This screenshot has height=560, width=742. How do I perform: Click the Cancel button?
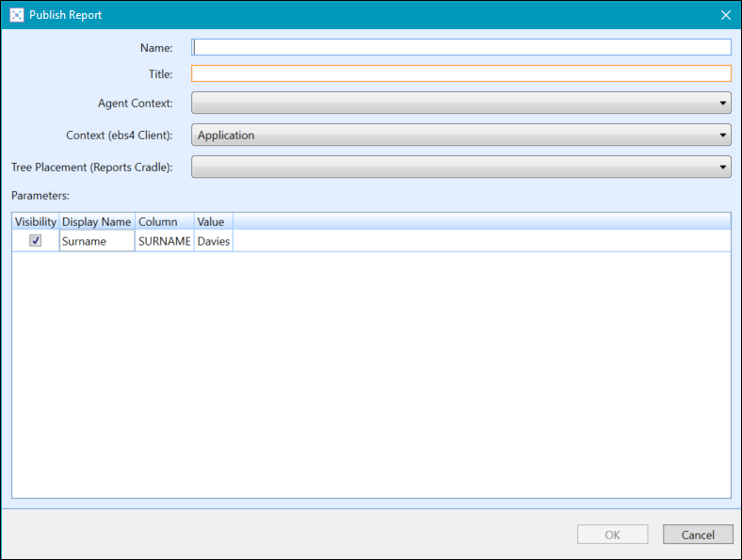click(698, 535)
